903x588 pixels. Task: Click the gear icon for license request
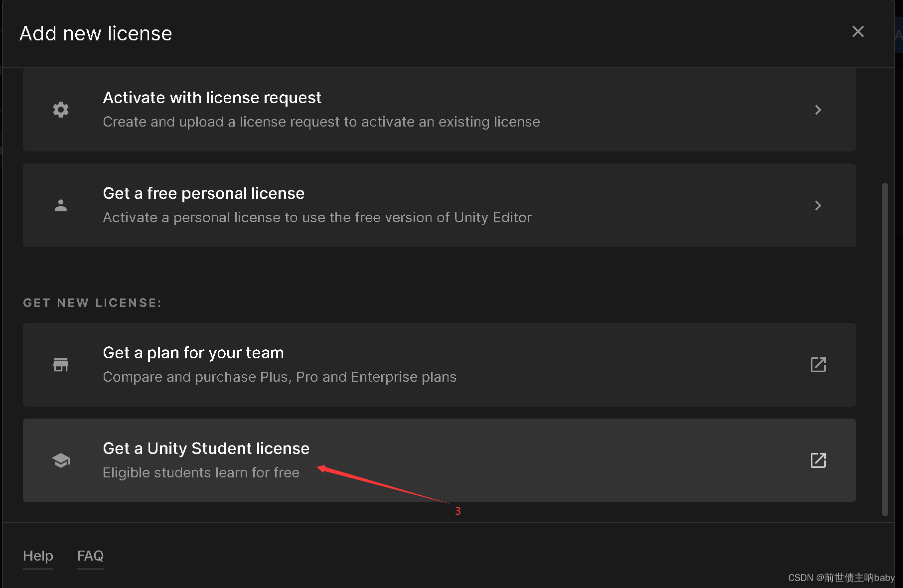tap(61, 110)
